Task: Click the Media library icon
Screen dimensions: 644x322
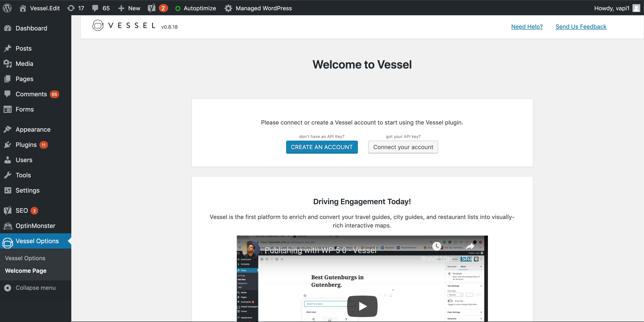Action: (x=7, y=64)
